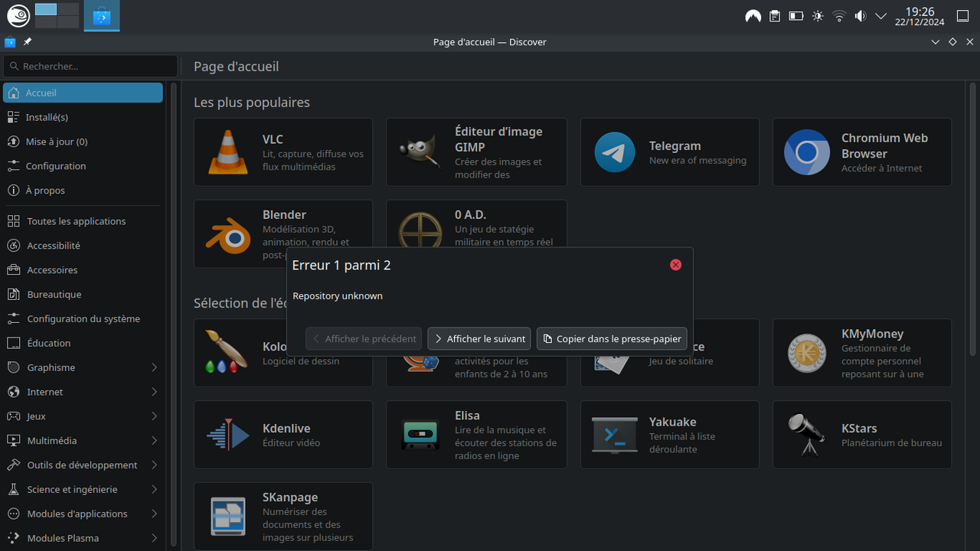Viewport: 980px width, 551px height.
Task: Click the 0 A.D. game icon
Action: (420, 232)
